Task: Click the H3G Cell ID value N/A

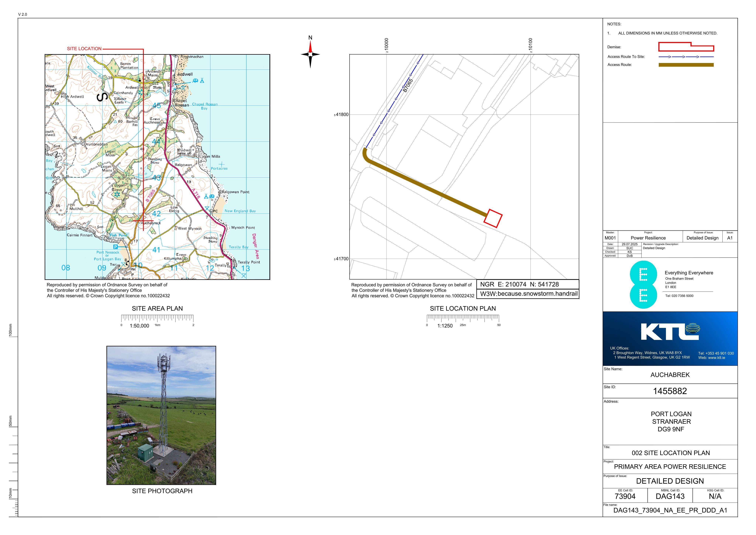Action: click(715, 496)
